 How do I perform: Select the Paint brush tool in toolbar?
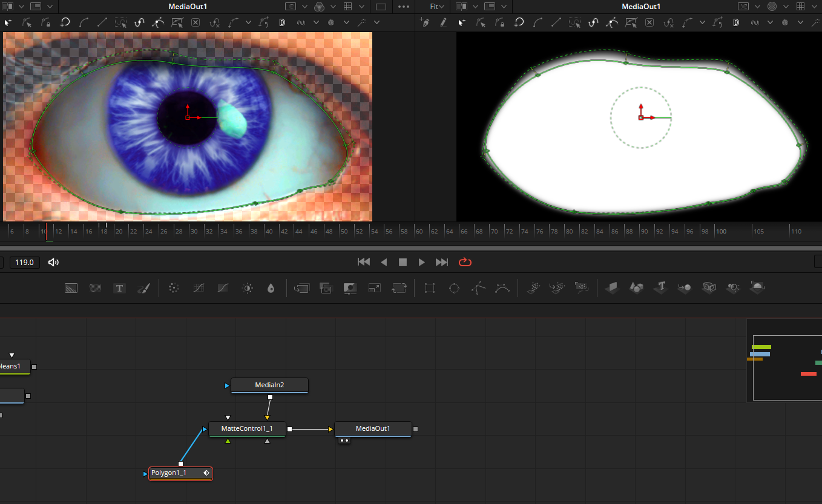(144, 289)
